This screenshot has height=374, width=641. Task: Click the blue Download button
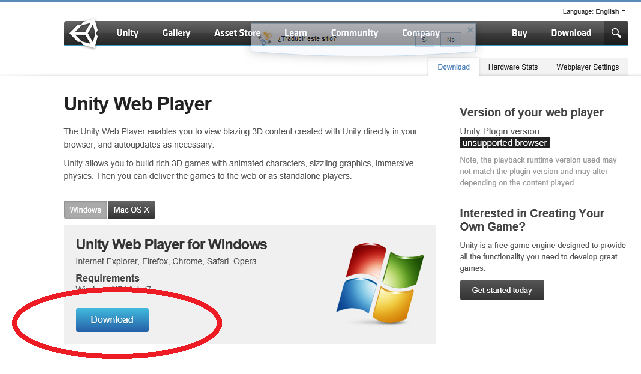tap(112, 320)
